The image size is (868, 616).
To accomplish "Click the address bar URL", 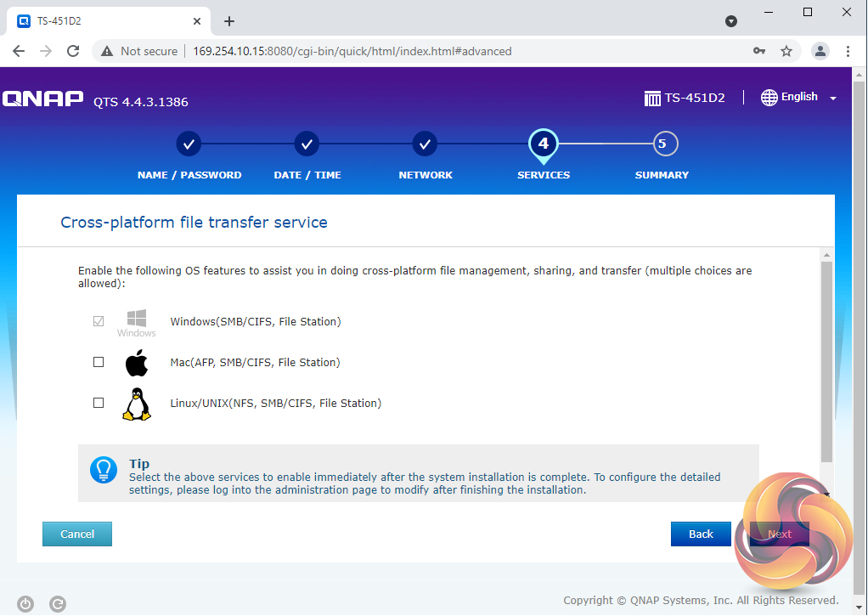I will 352,52.
